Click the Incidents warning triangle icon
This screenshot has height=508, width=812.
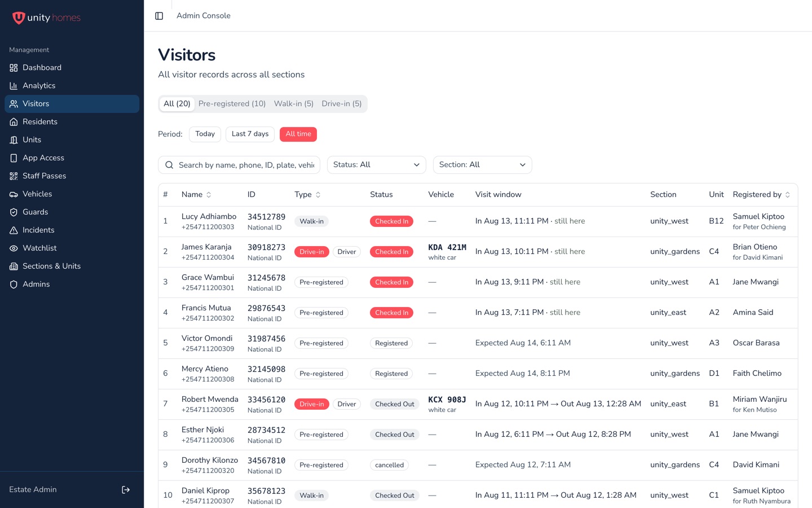pos(14,230)
